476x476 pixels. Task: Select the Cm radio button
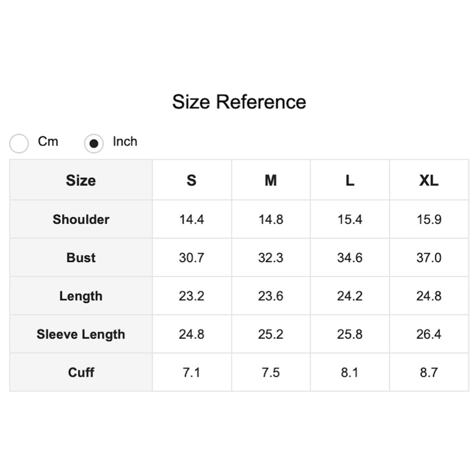coord(19,143)
